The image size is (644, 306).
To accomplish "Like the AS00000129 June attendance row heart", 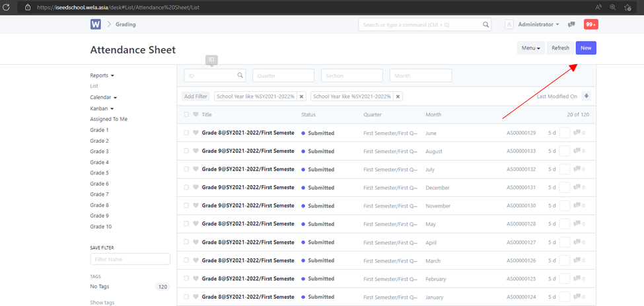I will click(x=196, y=133).
